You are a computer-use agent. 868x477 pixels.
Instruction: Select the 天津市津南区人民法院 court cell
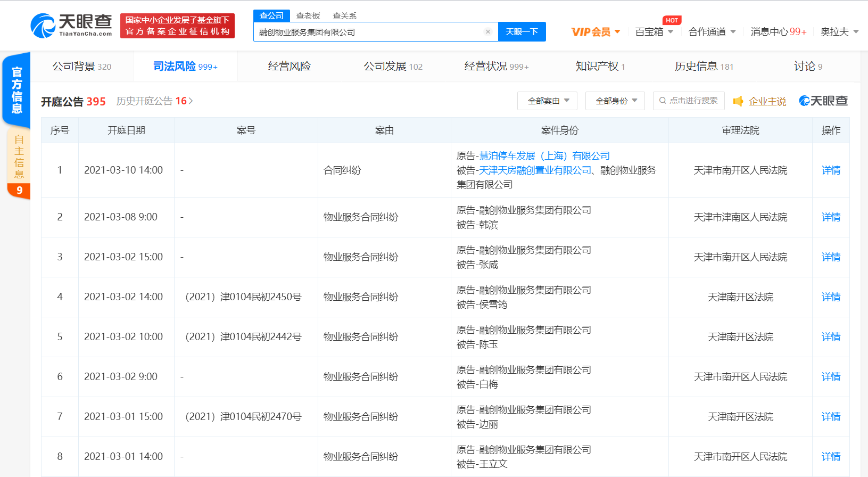pos(740,217)
